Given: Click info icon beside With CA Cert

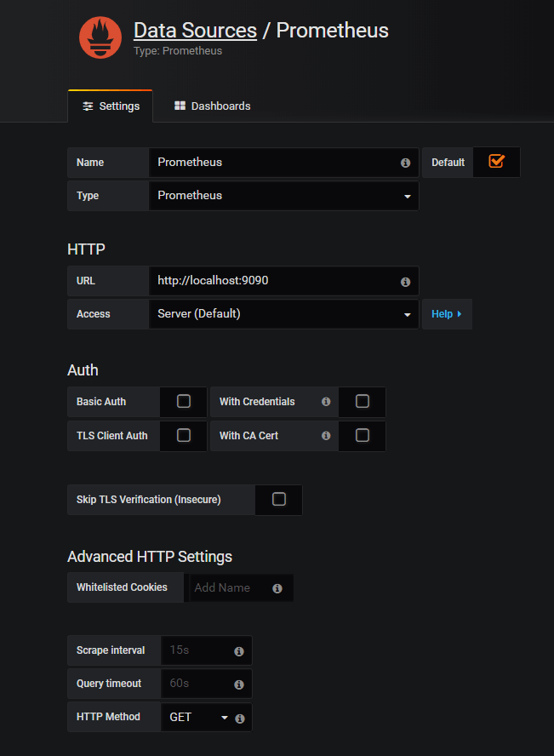Looking at the screenshot, I should tap(326, 436).
